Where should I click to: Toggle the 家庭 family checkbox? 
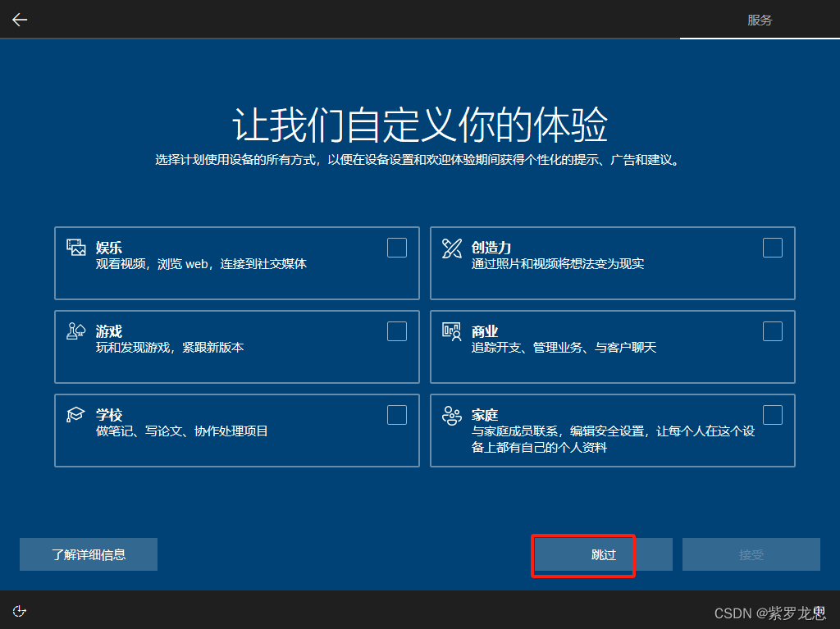point(773,415)
